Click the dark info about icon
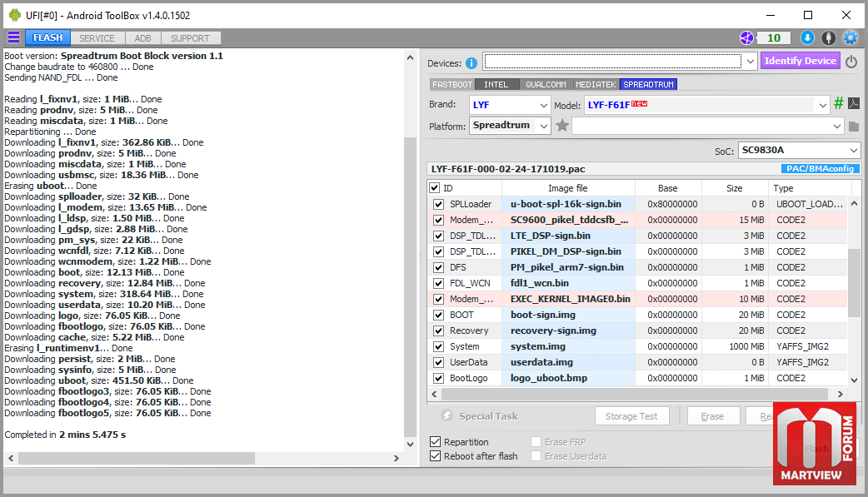This screenshot has height=497, width=868. coord(828,37)
